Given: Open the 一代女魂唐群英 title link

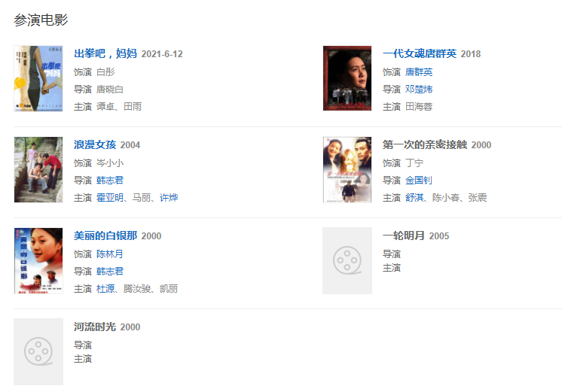Looking at the screenshot, I should tap(420, 53).
